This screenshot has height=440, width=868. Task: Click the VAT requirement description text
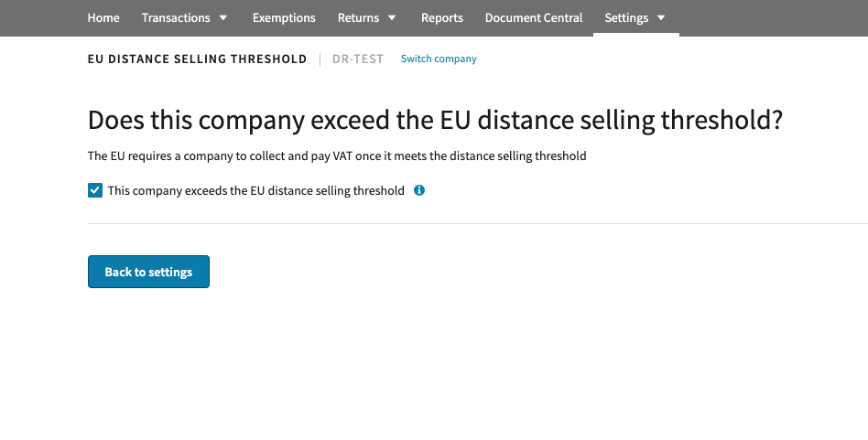tap(337, 156)
